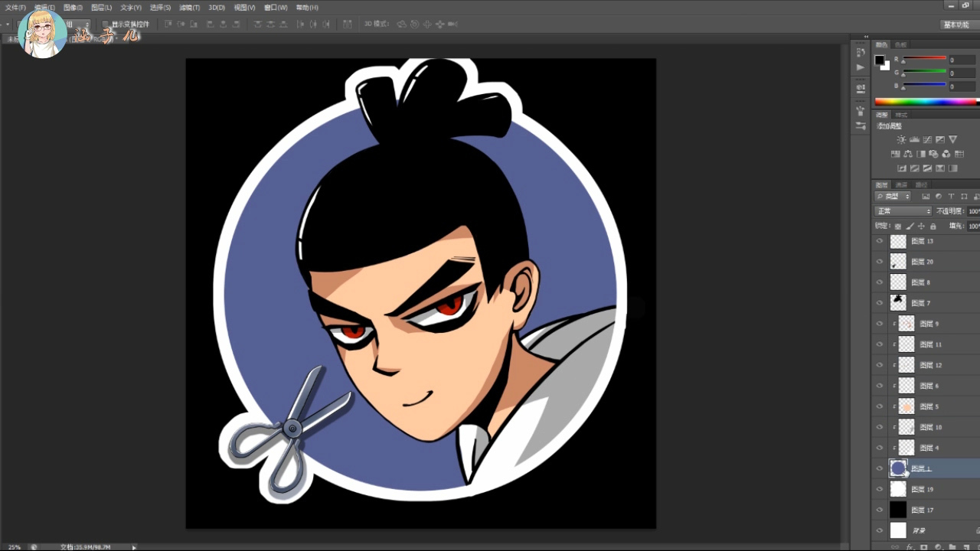The image size is (980, 551).
Task: Lock transparent pixels icon
Action: coord(898,227)
